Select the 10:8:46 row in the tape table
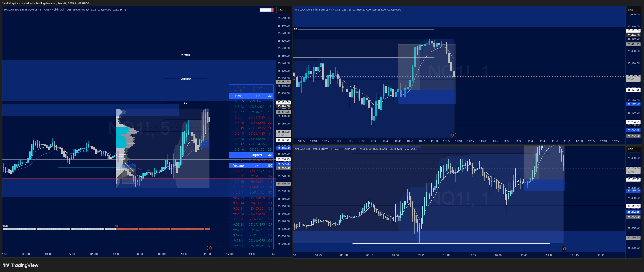The width and height of the screenshot is (644, 272). [x=251, y=150]
